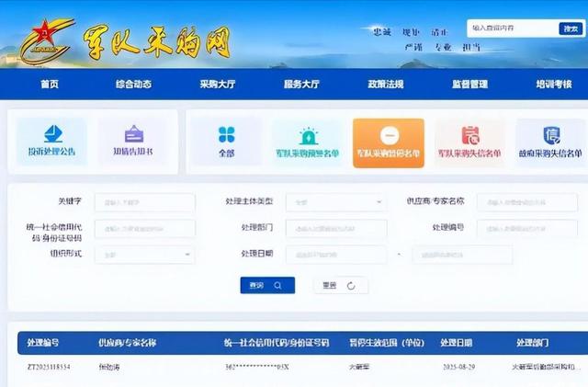Click supplier name cell in ZT2025118534 row

coord(109,367)
